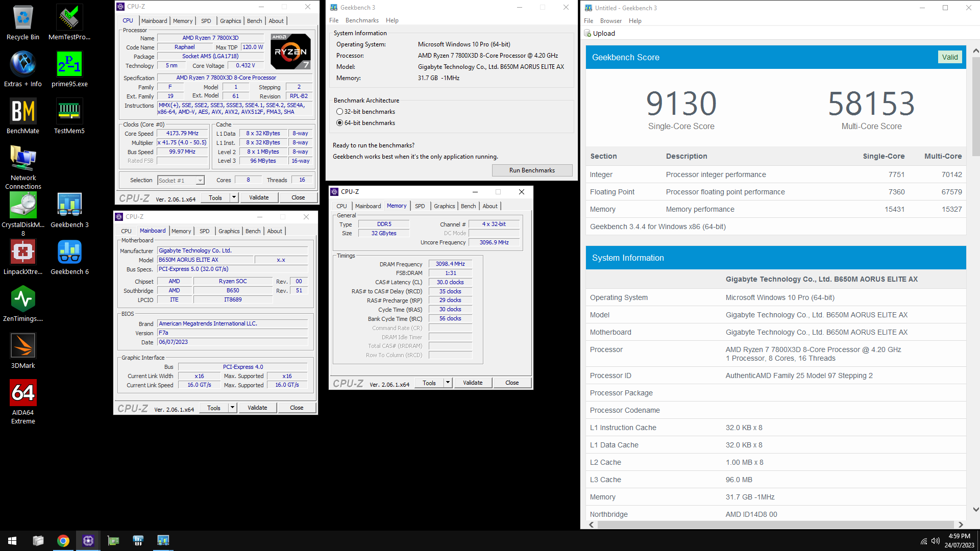Launch Geekbench 3 desktop icon
The height and width of the screenshot is (551, 980).
coord(69,211)
